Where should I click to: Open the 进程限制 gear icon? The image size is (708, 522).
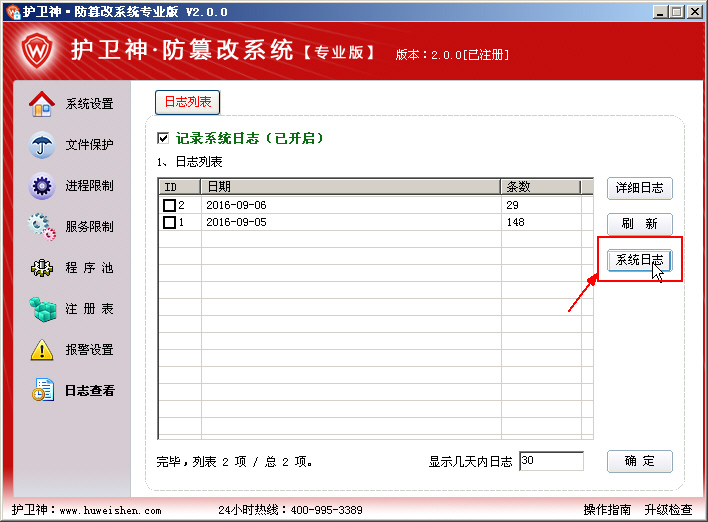point(42,186)
